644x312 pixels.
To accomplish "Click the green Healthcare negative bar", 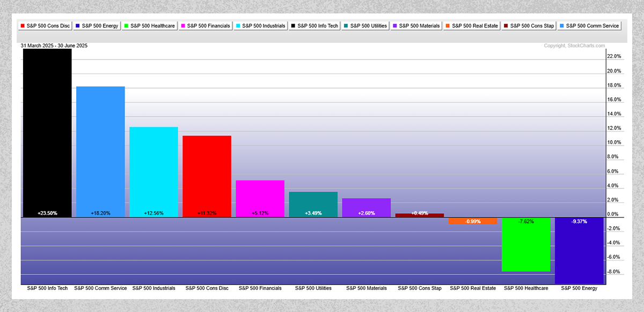I will pyautogui.click(x=526, y=244).
